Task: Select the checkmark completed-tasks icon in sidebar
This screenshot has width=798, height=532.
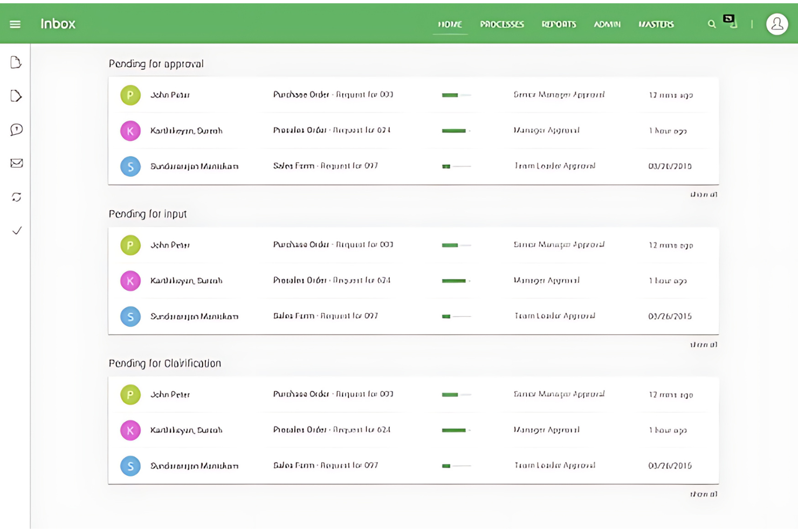Action: [16, 230]
